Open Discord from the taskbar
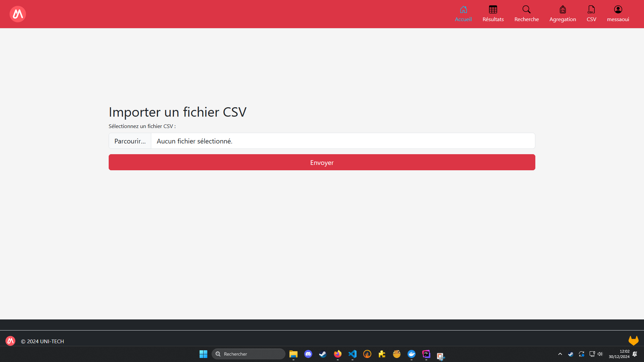Viewport: 644px width, 362px height. (308, 354)
